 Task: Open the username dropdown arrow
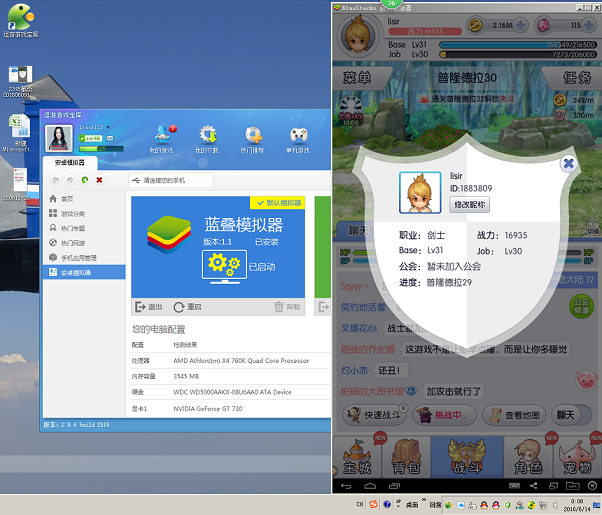click(x=108, y=127)
